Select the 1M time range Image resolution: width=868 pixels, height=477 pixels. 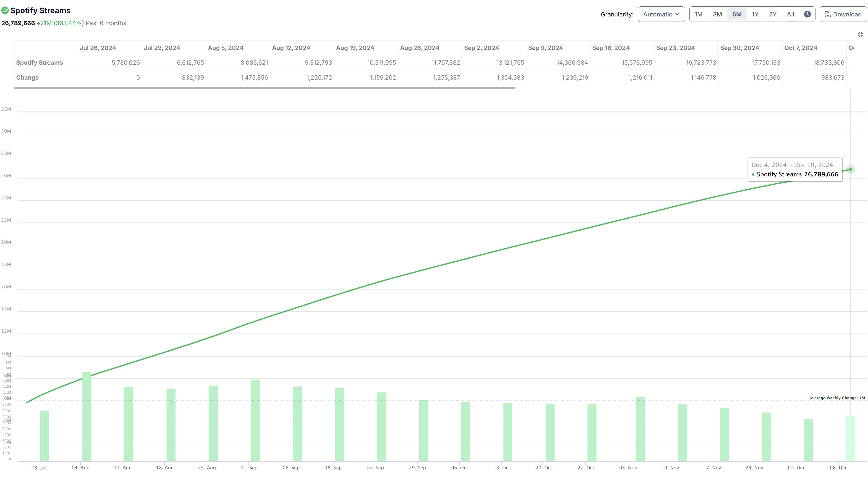tap(698, 14)
